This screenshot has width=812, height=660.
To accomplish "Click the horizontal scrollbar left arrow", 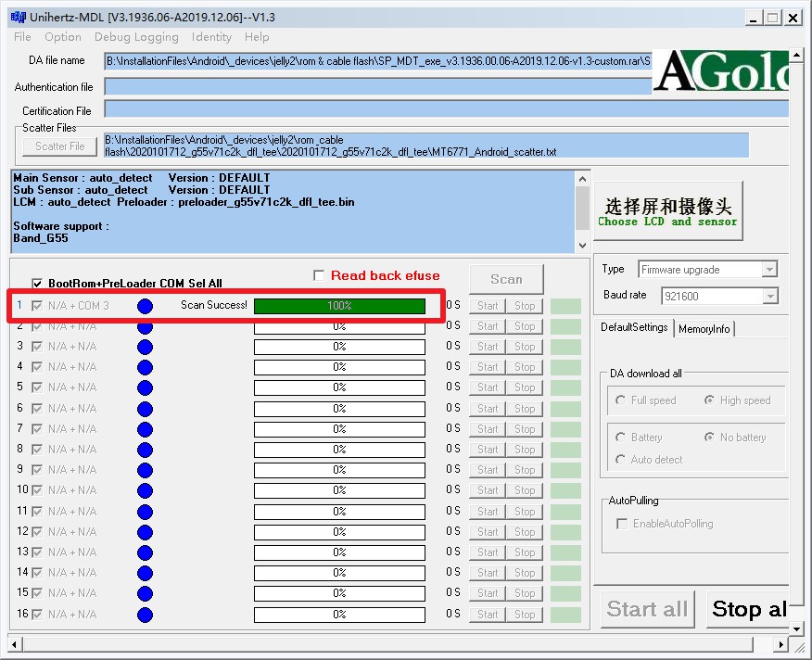I will click(15, 645).
